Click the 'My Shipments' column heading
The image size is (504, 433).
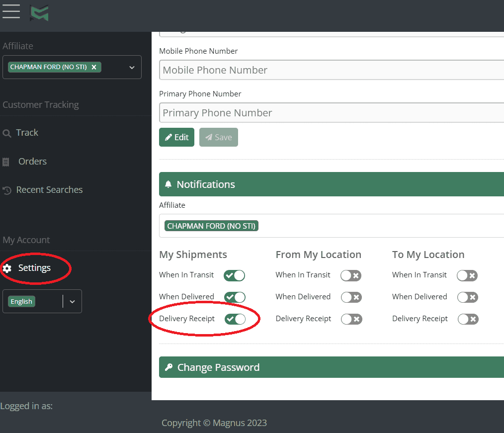pyautogui.click(x=193, y=255)
